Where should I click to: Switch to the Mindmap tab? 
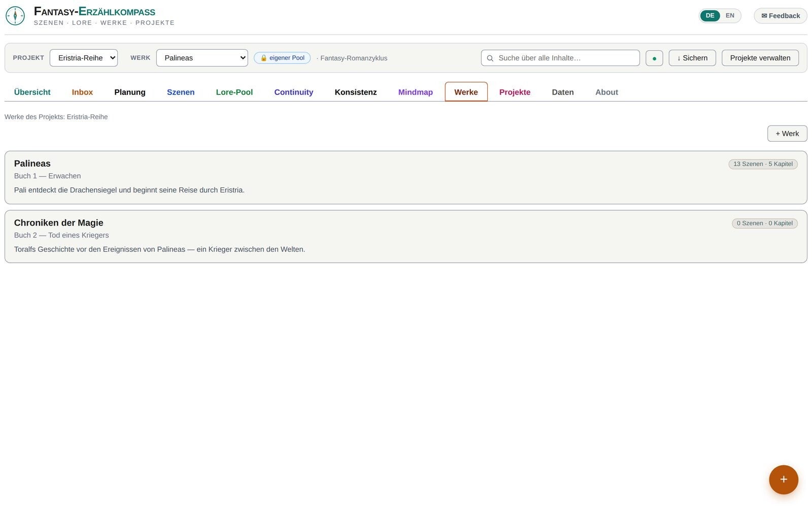pyautogui.click(x=416, y=92)
